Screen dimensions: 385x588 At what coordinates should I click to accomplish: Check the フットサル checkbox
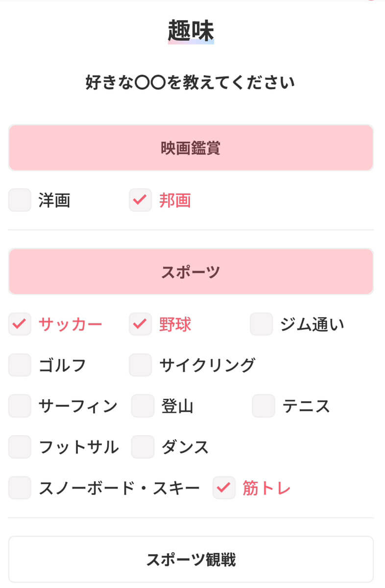(x=20, y=447)
